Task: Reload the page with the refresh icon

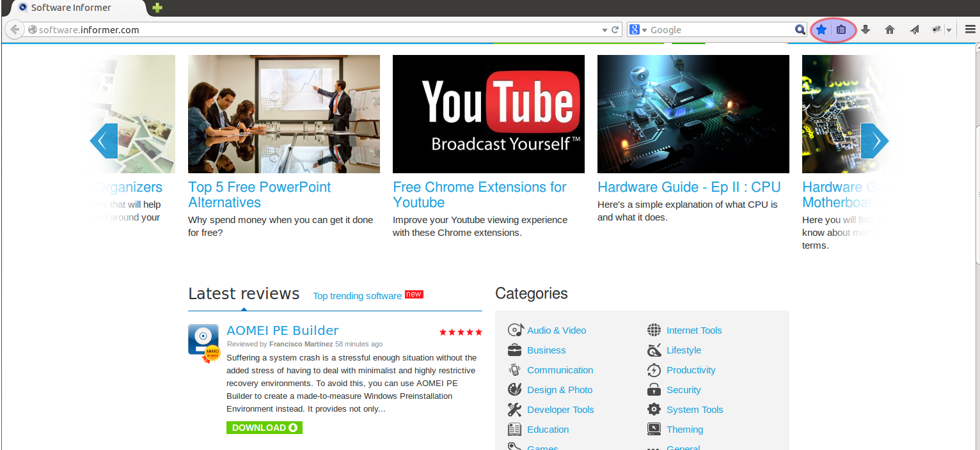Action: [x=615, y=29]
